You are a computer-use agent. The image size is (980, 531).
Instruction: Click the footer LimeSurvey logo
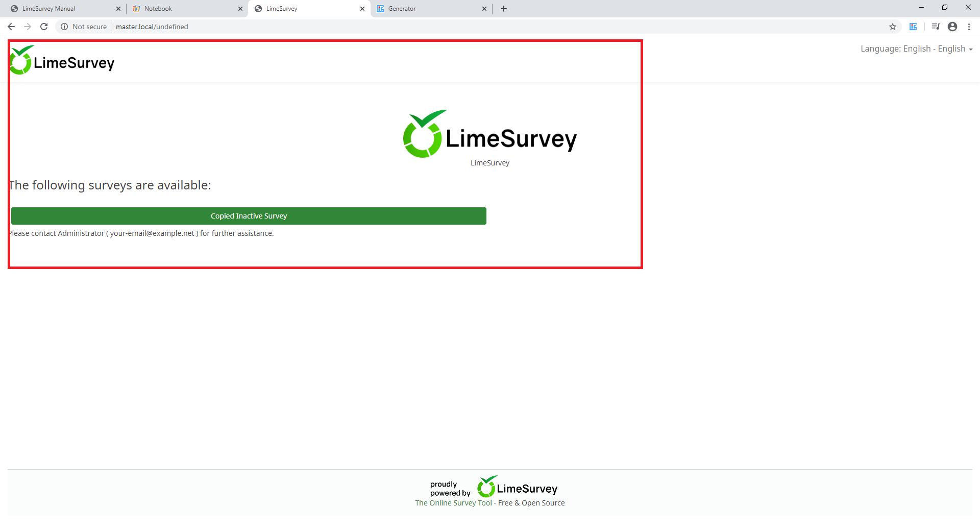point(517,487)
